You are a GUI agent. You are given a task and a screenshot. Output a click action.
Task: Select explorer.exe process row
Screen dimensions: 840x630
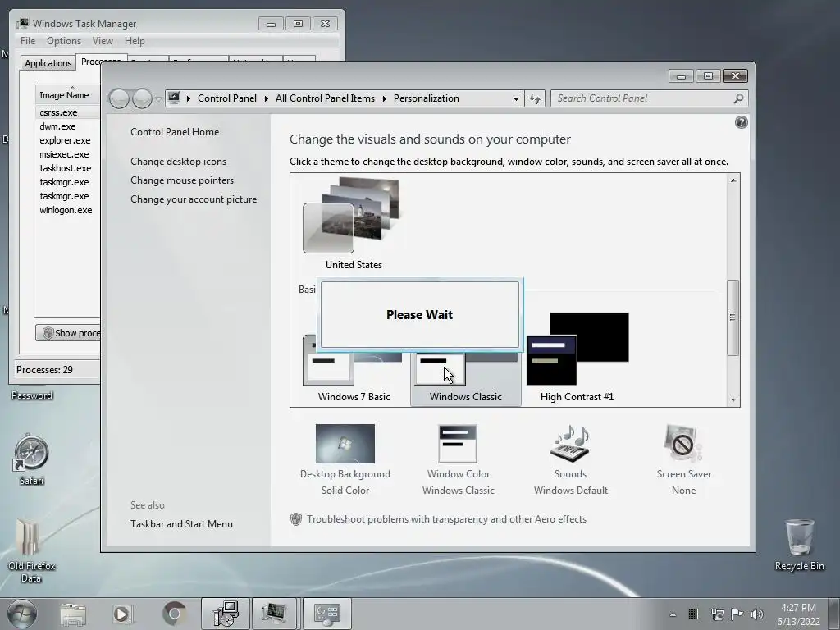[67, 140]
